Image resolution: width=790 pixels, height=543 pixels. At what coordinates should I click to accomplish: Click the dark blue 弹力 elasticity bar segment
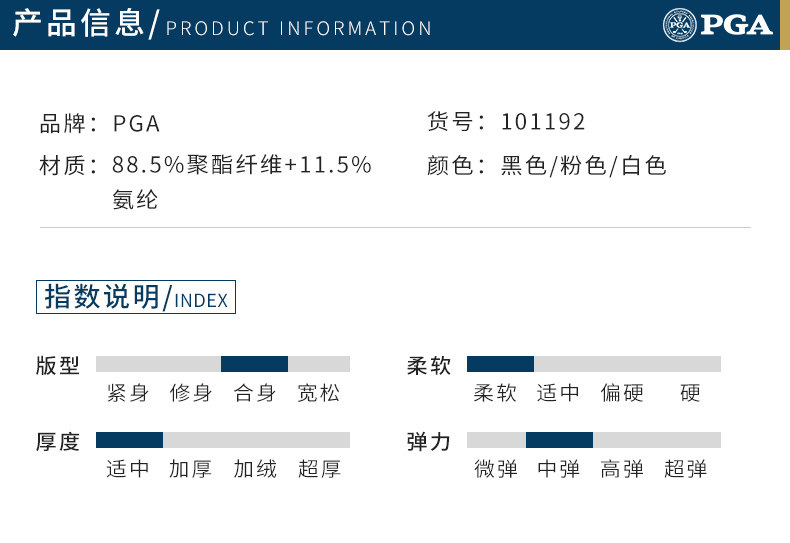coord(559,440)
